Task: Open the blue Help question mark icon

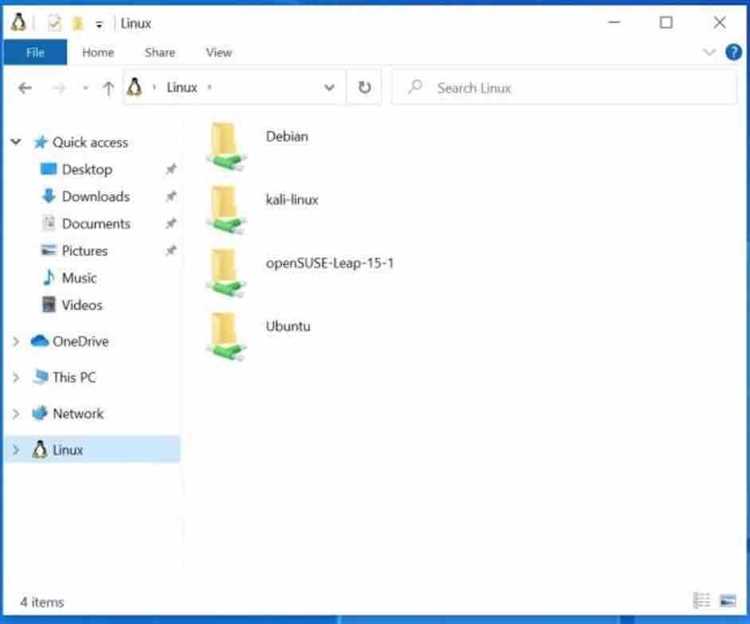Action: click(x=733, y=52)
